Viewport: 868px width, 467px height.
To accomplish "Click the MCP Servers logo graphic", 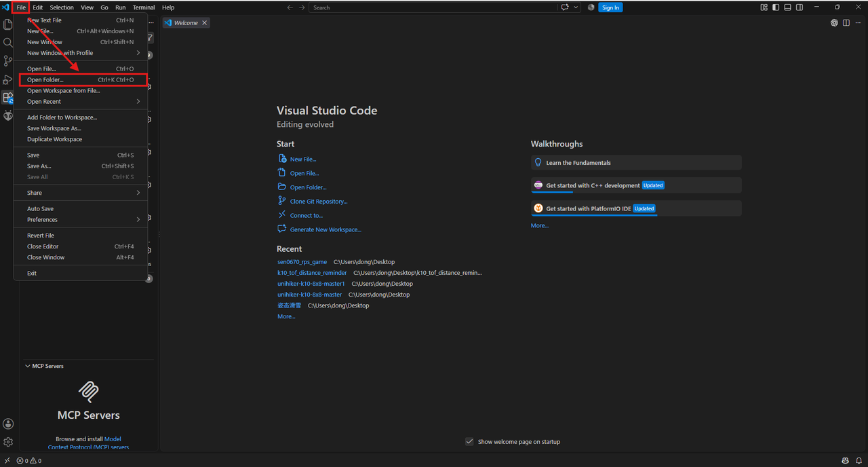I will [x=88, y=391].
